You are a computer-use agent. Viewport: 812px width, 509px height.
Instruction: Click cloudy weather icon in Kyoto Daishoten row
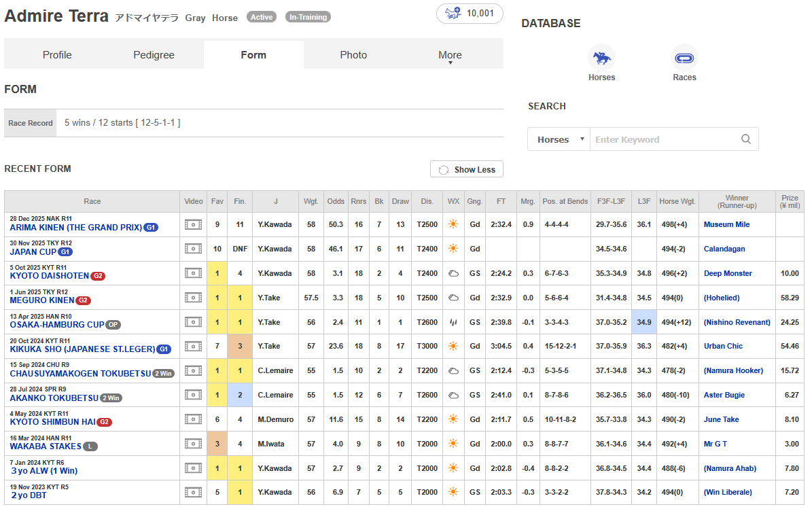tap(453, 273)
